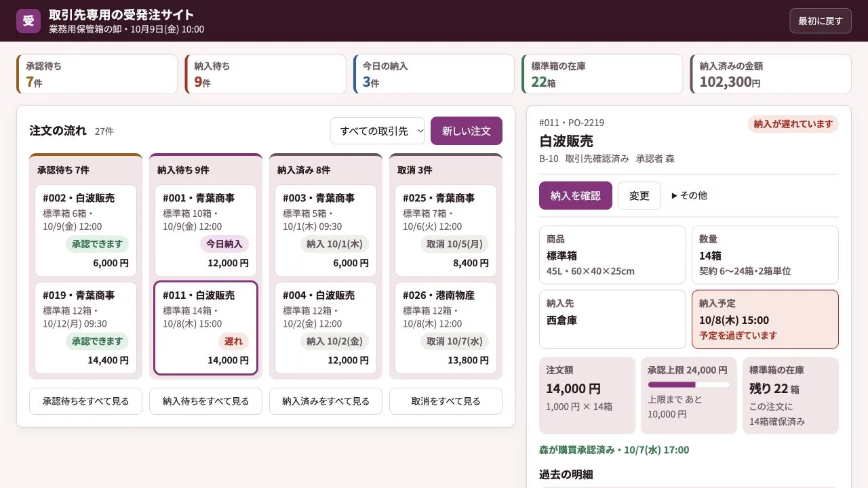Click the 承認上限 progress bar

689,384
